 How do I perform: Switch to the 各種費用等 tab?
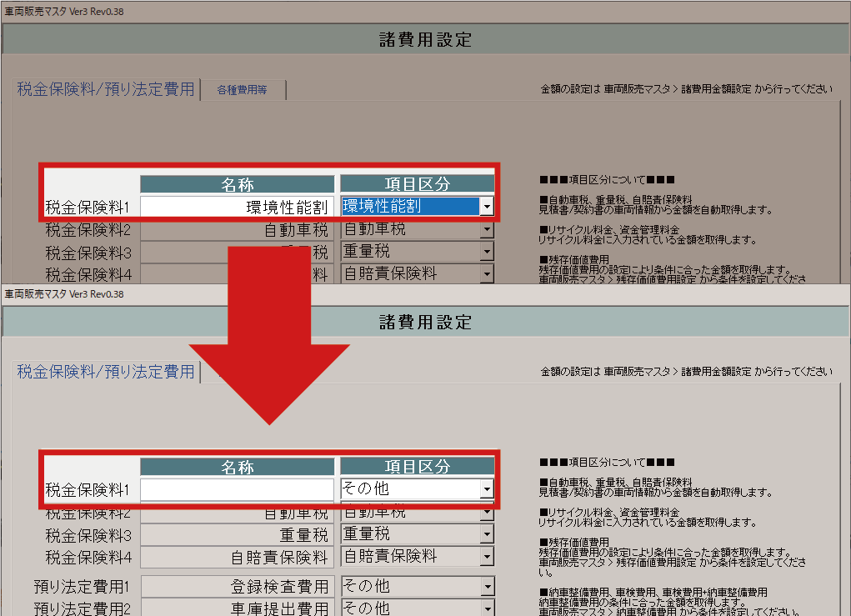pos(242,90)
